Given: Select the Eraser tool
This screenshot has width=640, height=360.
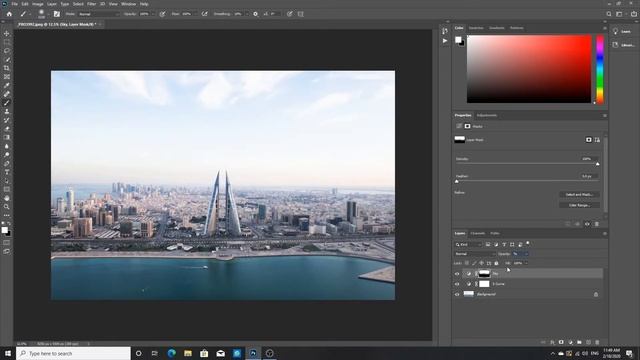Looking at the screenshot, I should 7,129.
